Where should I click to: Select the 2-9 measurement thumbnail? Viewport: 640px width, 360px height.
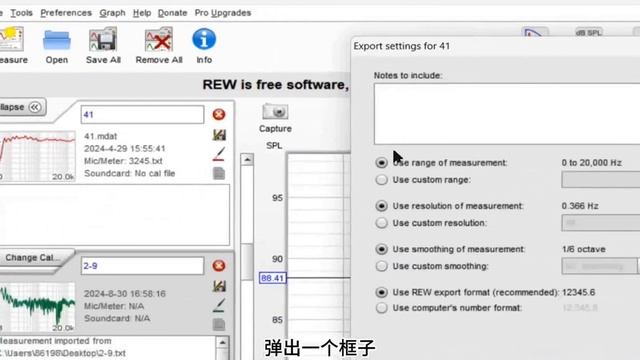pyautogui.click(x=38, y=307)
